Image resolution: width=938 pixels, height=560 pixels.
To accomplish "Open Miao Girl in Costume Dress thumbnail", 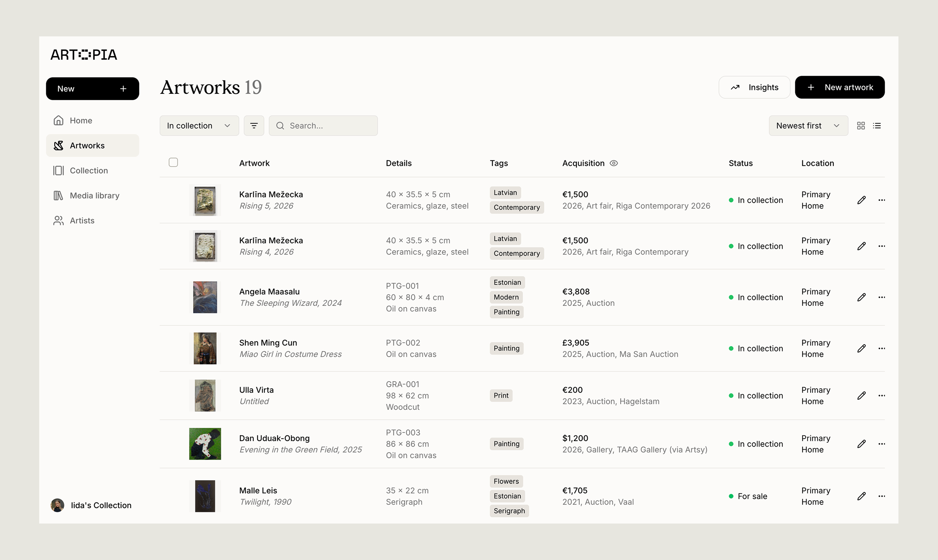I will [x=205, y=348].
